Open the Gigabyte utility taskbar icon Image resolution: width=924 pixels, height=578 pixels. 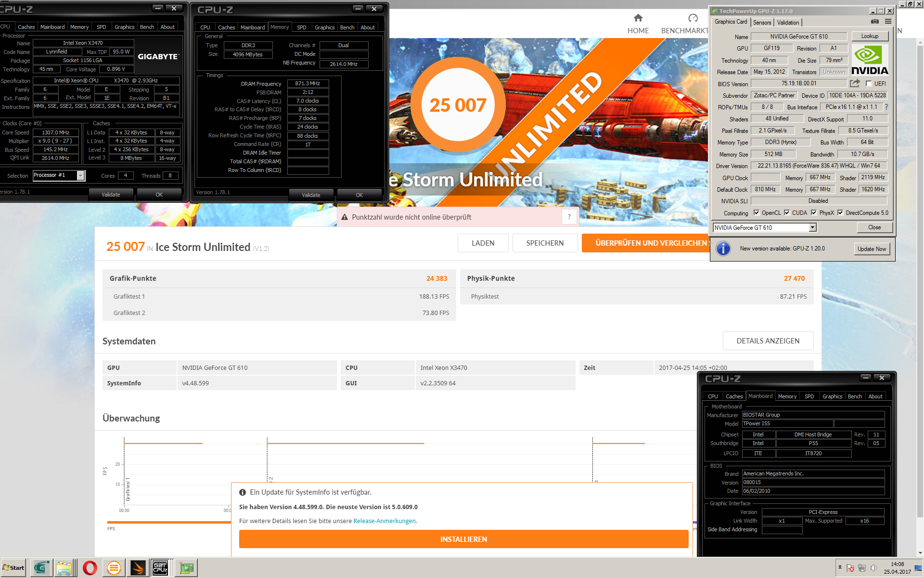point(41,568)
